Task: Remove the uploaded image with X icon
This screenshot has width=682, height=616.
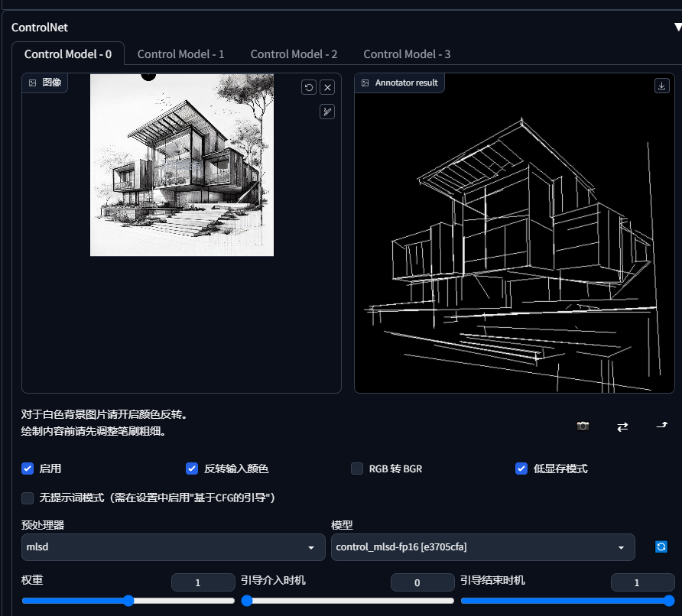Action: 327,87
